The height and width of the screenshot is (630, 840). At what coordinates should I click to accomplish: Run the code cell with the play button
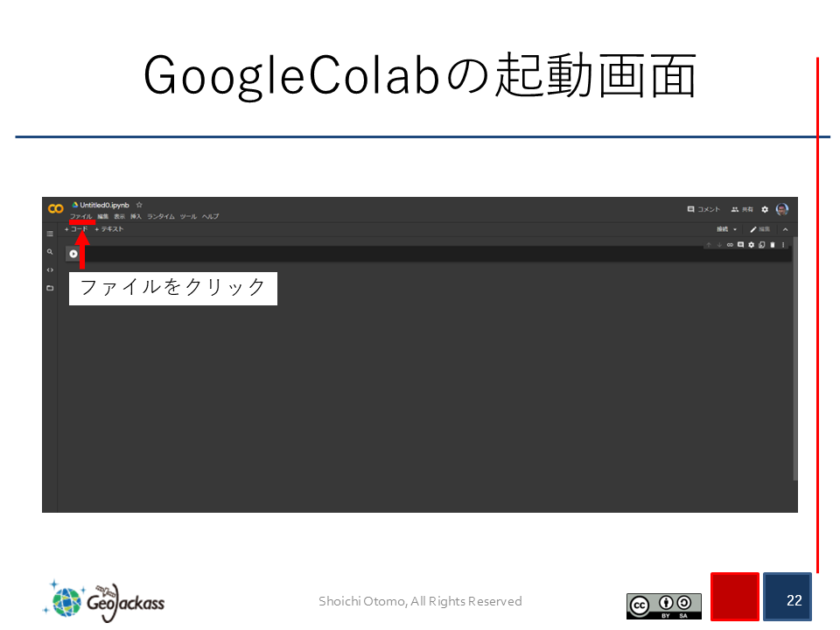click(73, 254)
